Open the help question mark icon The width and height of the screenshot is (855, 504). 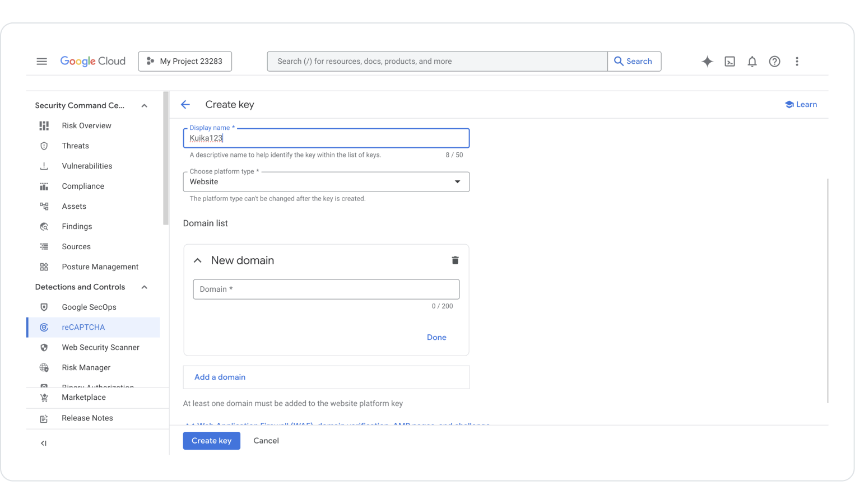tap(774, 62)
